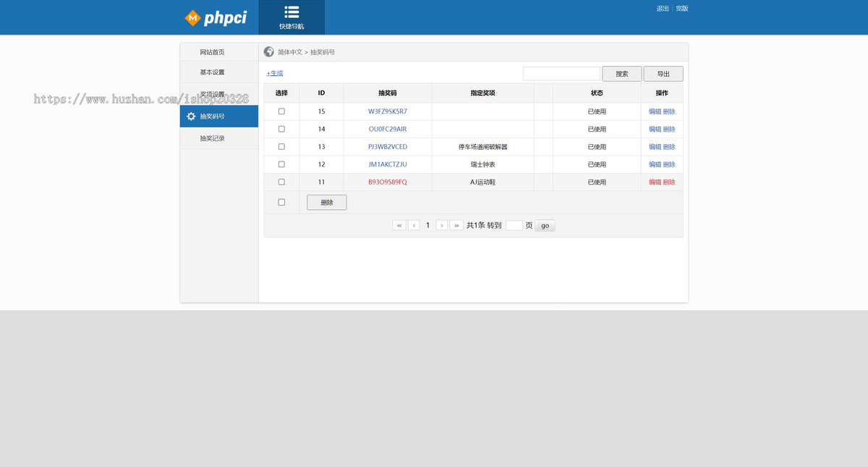Jump to the last page using » icon
This screenshot has height=467, width=868.
click(456, 225)
